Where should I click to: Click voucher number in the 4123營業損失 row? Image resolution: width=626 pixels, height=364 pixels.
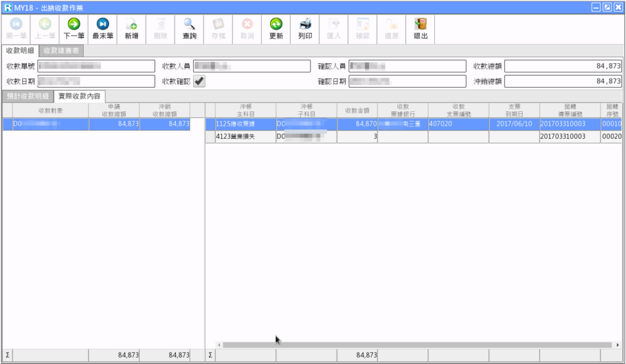(570, 136)
